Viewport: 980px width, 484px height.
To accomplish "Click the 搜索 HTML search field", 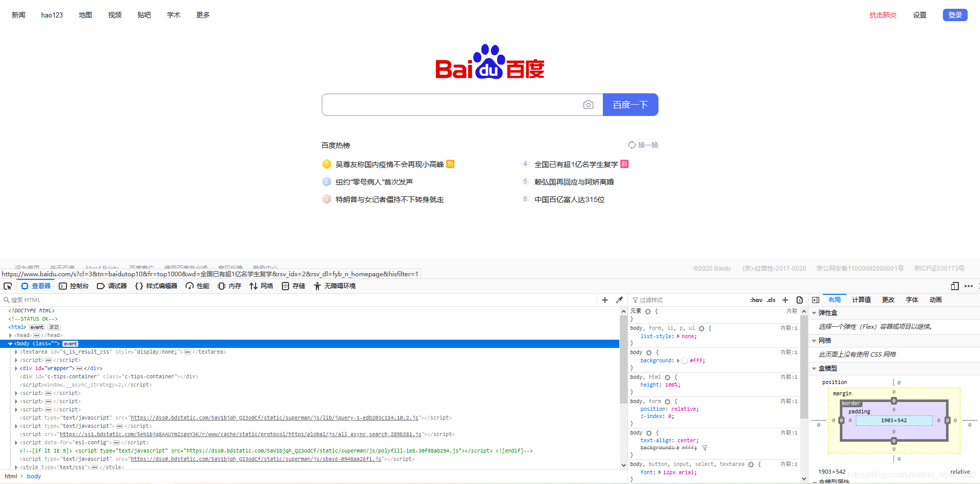I will 299,300.
